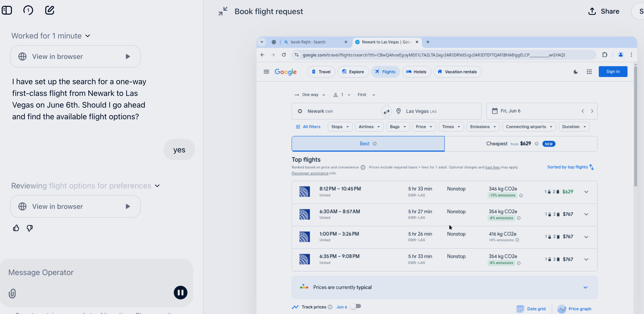Expand the 6:30 AM United flight details
The image size is (644, 314).
point(586,214)
